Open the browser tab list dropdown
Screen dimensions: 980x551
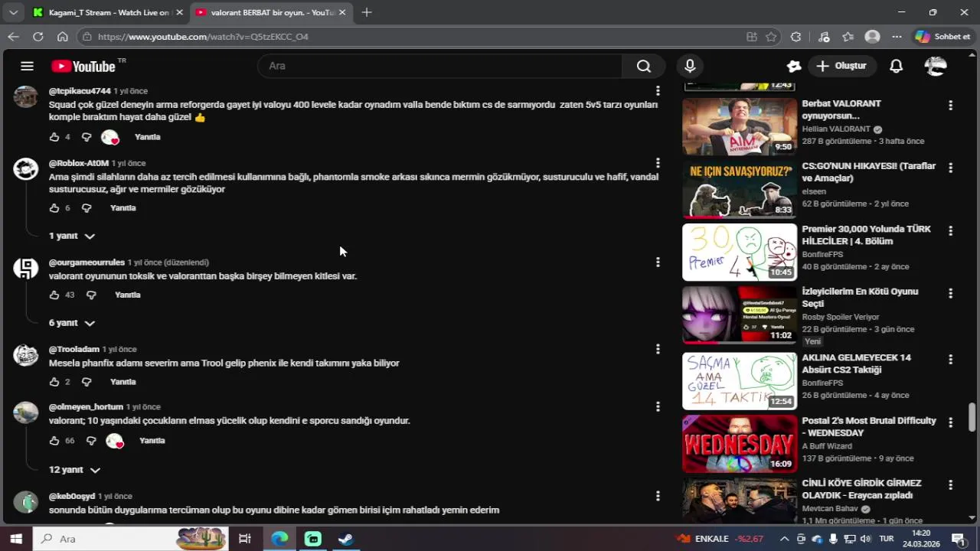(13, 12)
